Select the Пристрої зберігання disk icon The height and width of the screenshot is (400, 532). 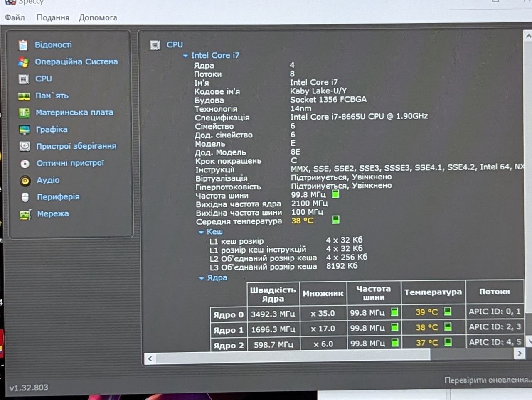coord(25,146)
